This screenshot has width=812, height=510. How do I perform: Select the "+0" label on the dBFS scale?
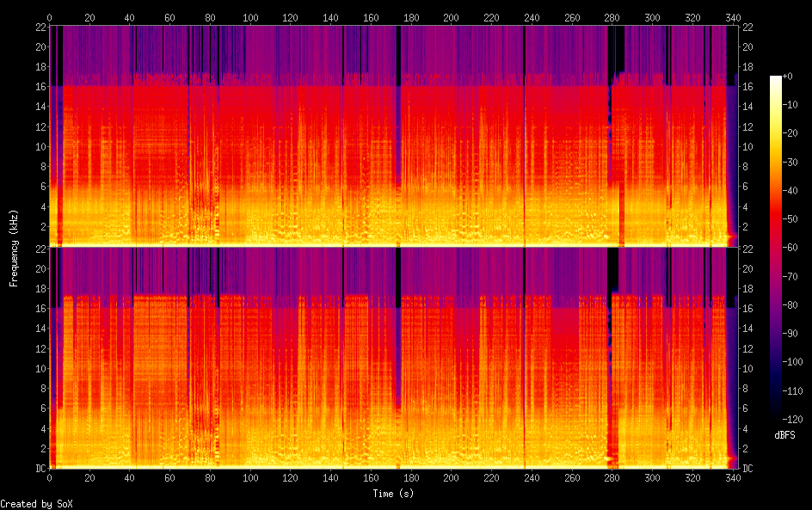click(793, 77)
